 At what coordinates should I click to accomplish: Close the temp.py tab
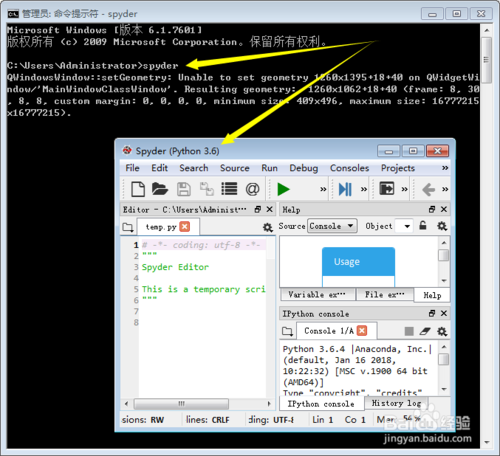185,227
